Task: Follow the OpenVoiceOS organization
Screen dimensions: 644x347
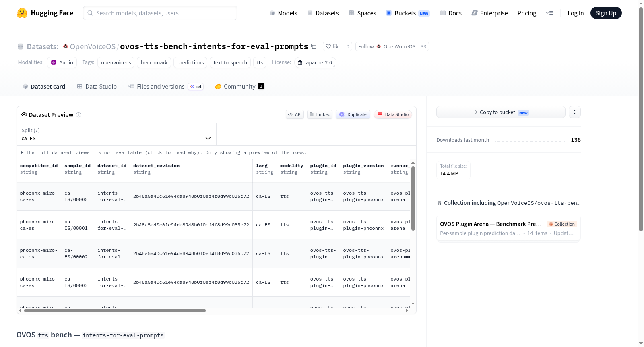Action: (386, 46)
